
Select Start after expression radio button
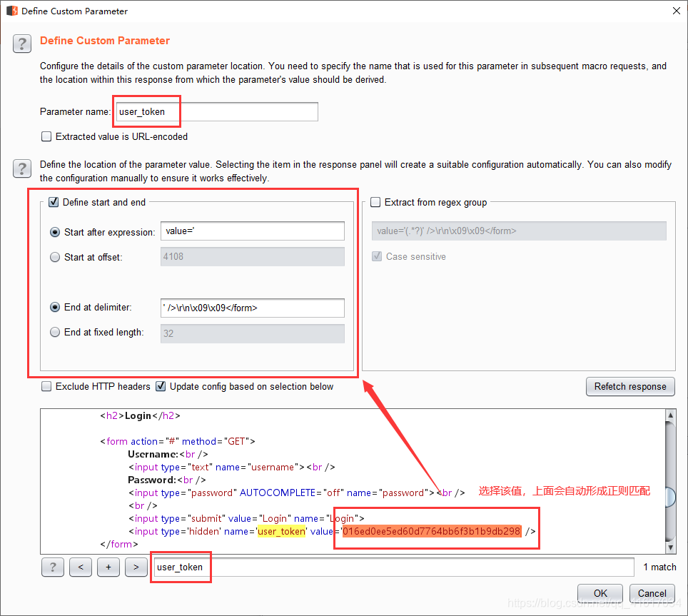coord(55,232)
